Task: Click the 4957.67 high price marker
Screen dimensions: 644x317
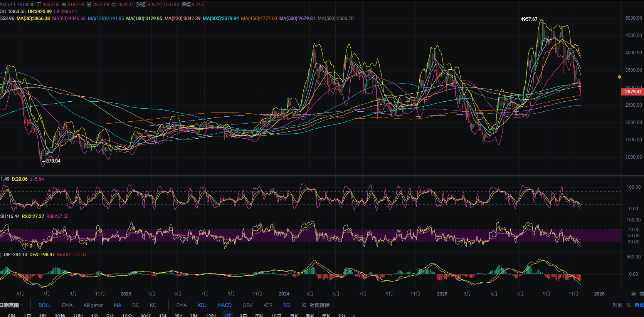Action: click(x=529, y=19)
